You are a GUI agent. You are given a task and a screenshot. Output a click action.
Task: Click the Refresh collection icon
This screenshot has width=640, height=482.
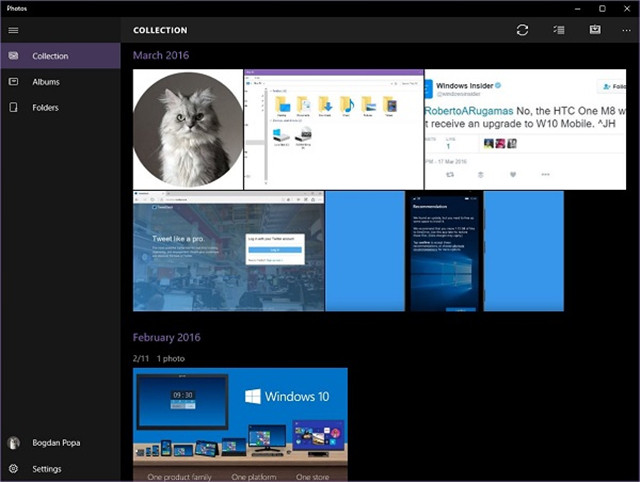[x=522, y=30]
